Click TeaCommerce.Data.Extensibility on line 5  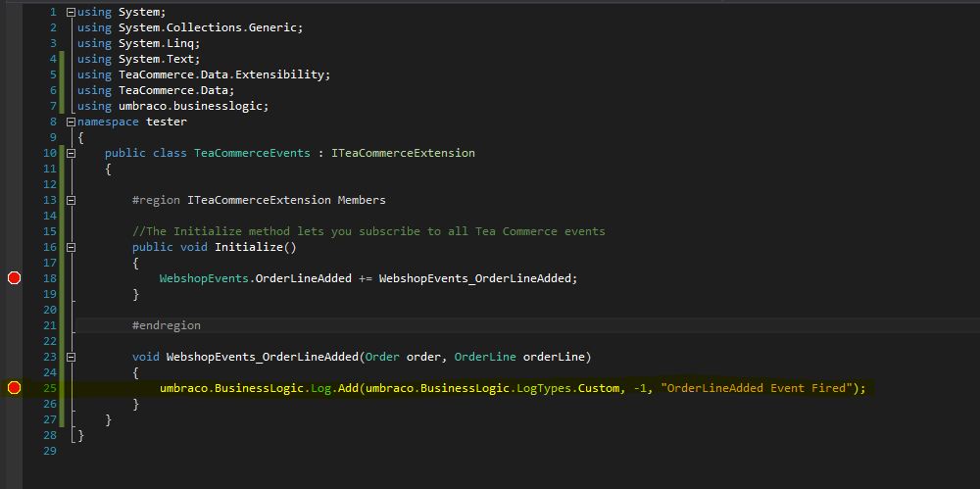(221, 74)
